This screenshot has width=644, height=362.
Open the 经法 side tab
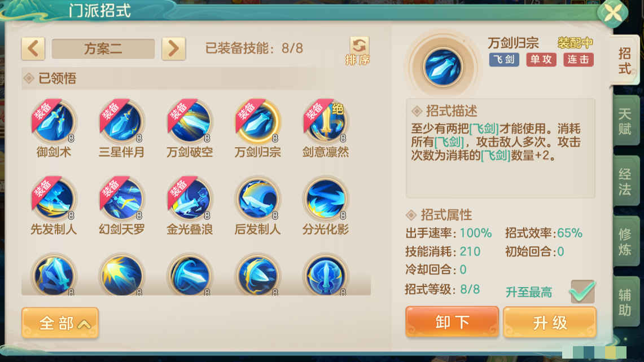tap(625, 181)
